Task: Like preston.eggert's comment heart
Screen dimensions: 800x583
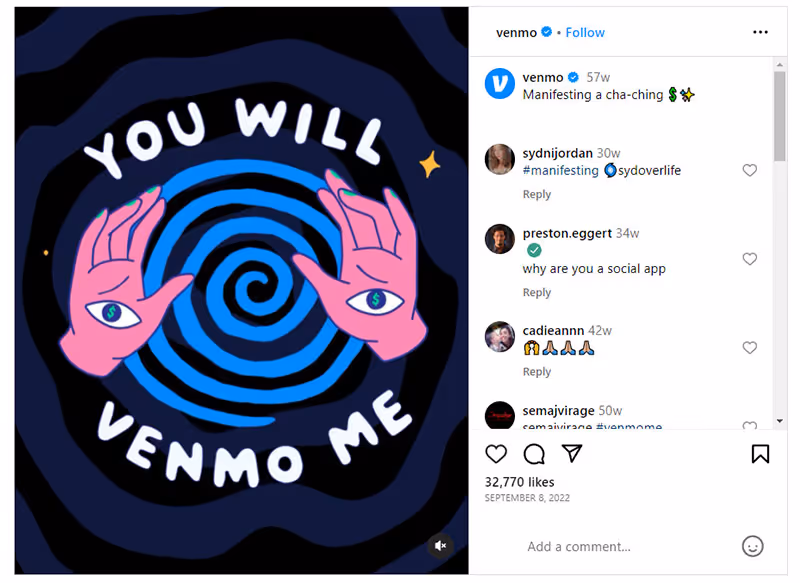Action: pos(749,259)
